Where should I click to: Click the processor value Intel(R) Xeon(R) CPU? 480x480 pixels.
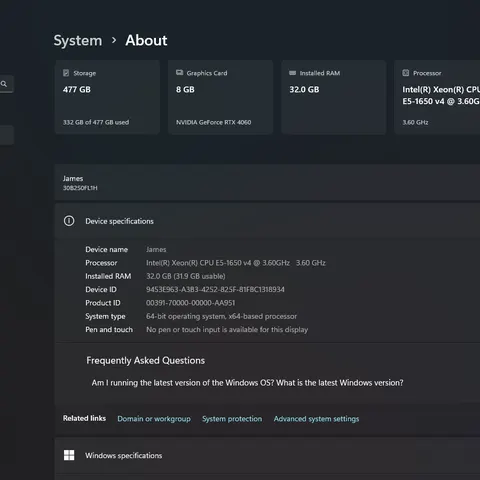tap(236, 263)
